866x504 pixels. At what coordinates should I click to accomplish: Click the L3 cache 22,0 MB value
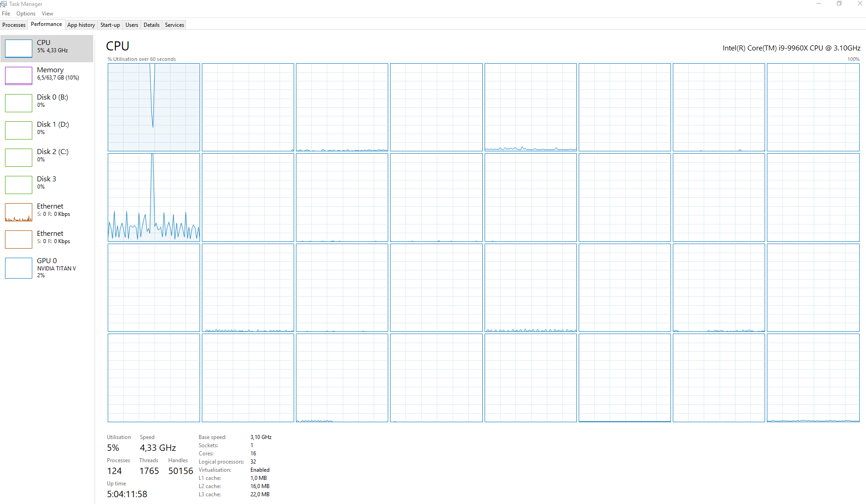(260, 494)
